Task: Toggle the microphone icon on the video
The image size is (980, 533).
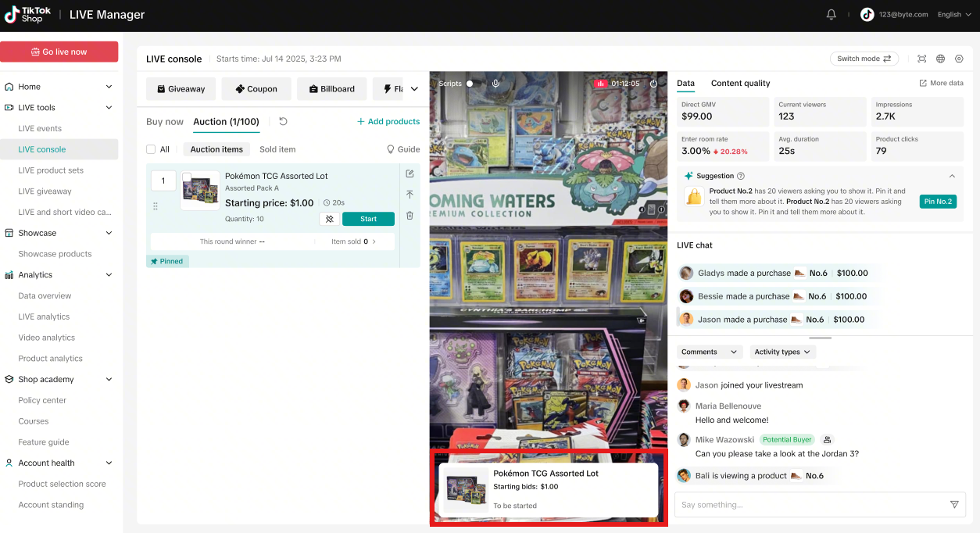Action: (x=495, y=83)
